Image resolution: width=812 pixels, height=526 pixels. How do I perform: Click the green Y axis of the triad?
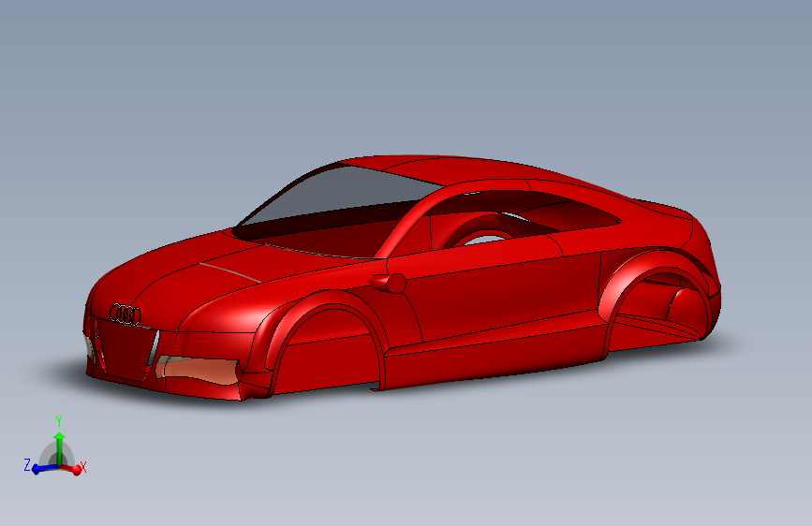click(x=59, y=447)
